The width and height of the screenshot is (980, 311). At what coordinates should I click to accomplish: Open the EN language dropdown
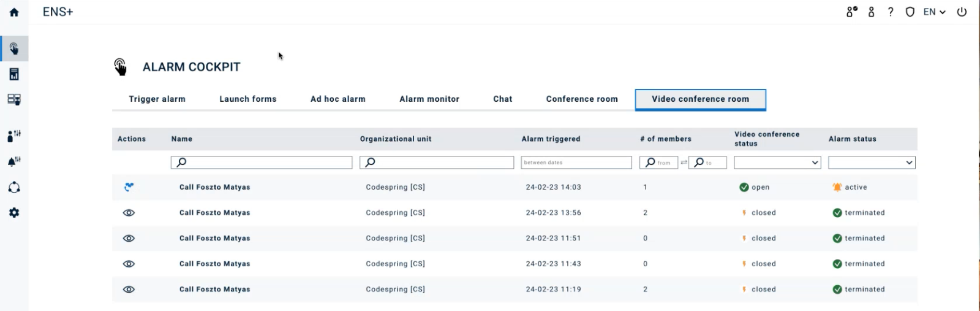pos(935,12)
